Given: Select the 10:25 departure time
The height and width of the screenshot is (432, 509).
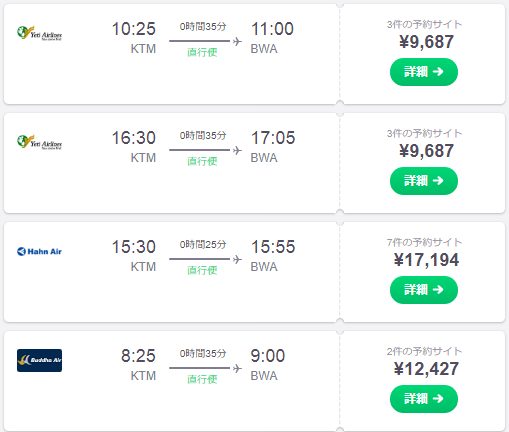Looking at the screenshot, I should (134, 29).
